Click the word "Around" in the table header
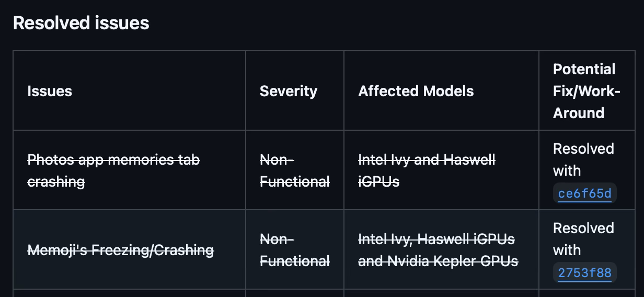 579,113
